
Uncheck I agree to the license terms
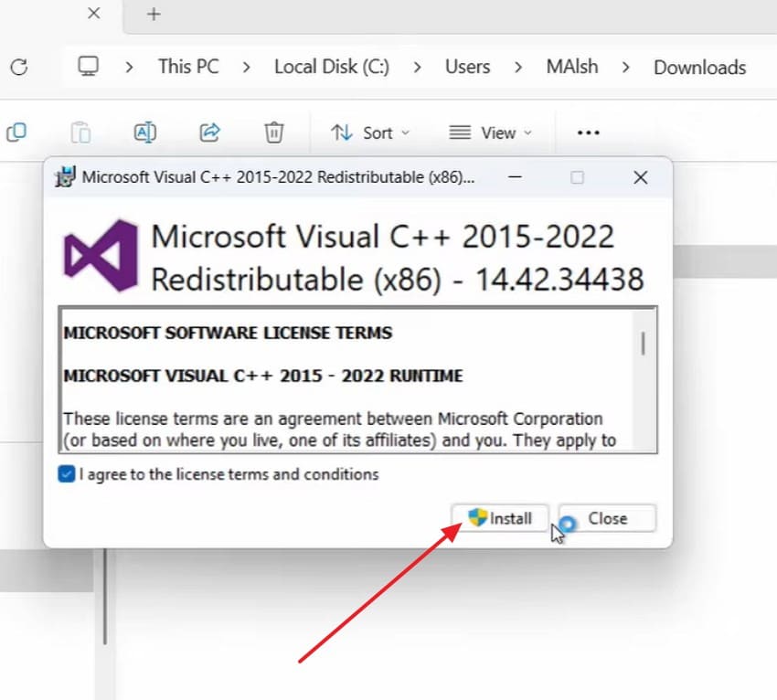pos(67,474)
